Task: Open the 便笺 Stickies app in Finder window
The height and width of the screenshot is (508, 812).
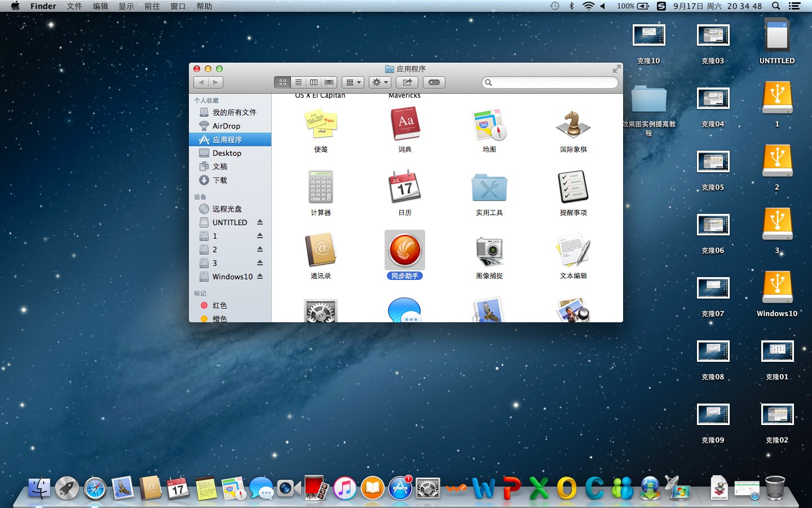Action: pyautogui.click(x=321, y=125)
